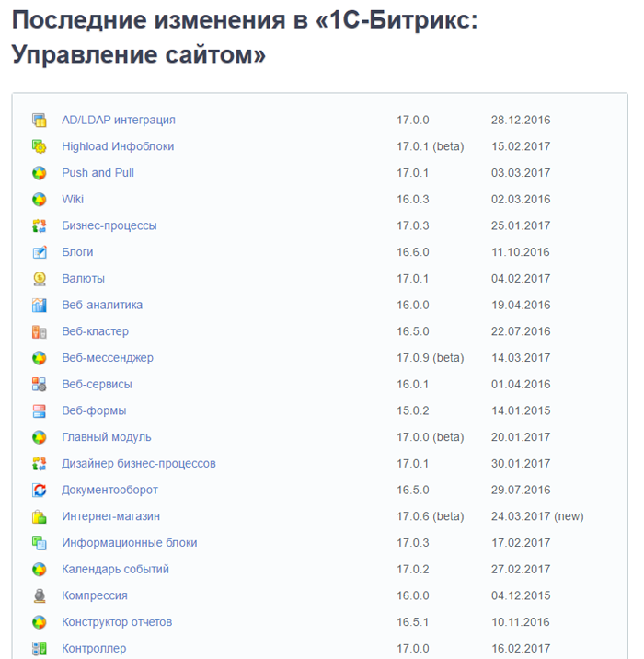Open the Веб-аналитика link
This screenshot has height=659, width=644.
click(x=102, y=306)
